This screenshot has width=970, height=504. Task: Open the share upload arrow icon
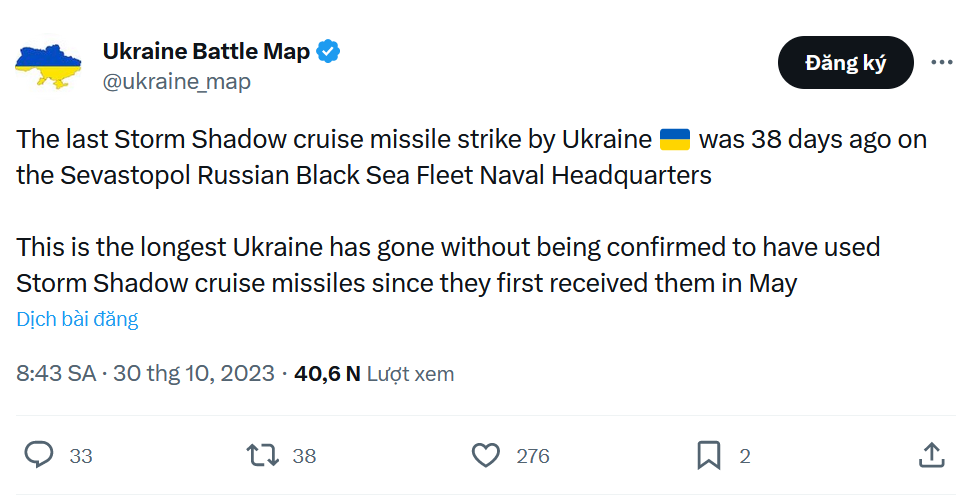(x=932, y=455)
